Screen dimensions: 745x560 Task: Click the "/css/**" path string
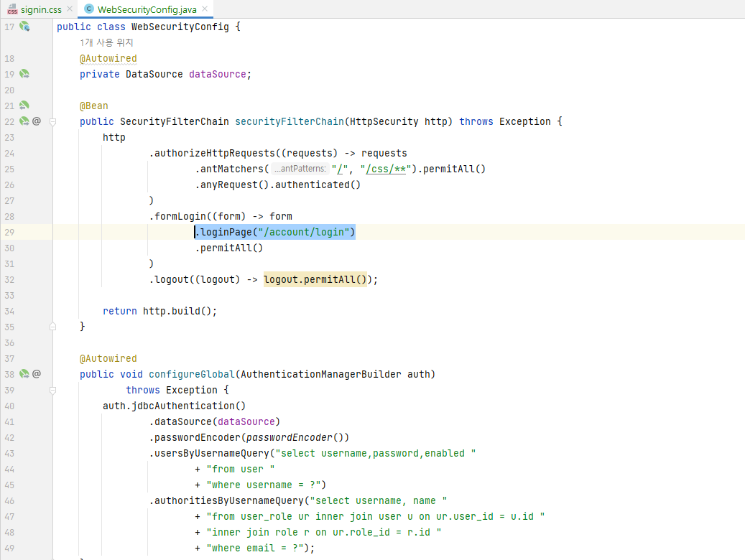[x=385, y=169]
